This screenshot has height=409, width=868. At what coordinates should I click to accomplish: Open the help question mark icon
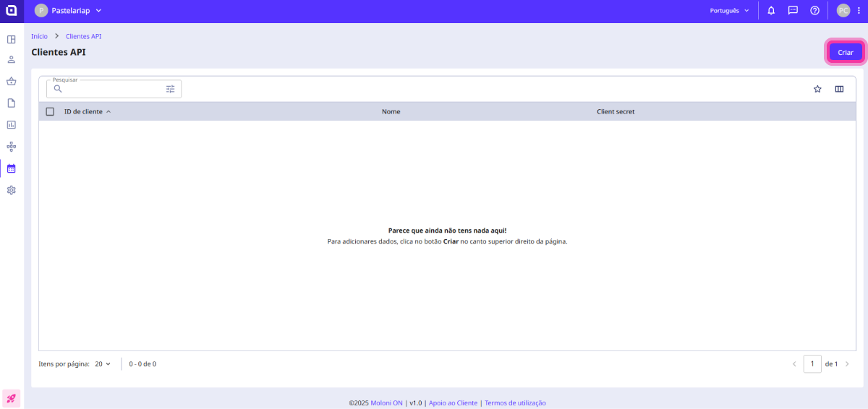tap(814, 11)
